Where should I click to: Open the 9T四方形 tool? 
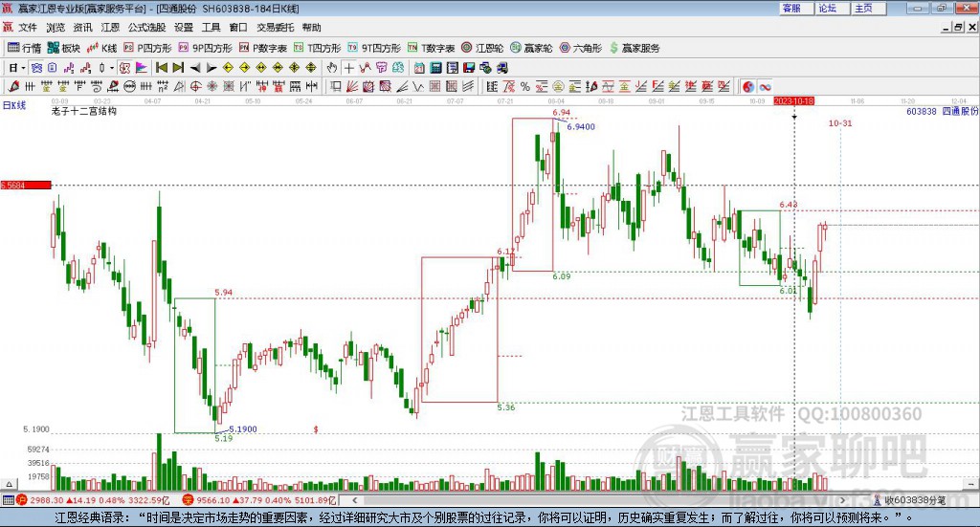(374, 48)
